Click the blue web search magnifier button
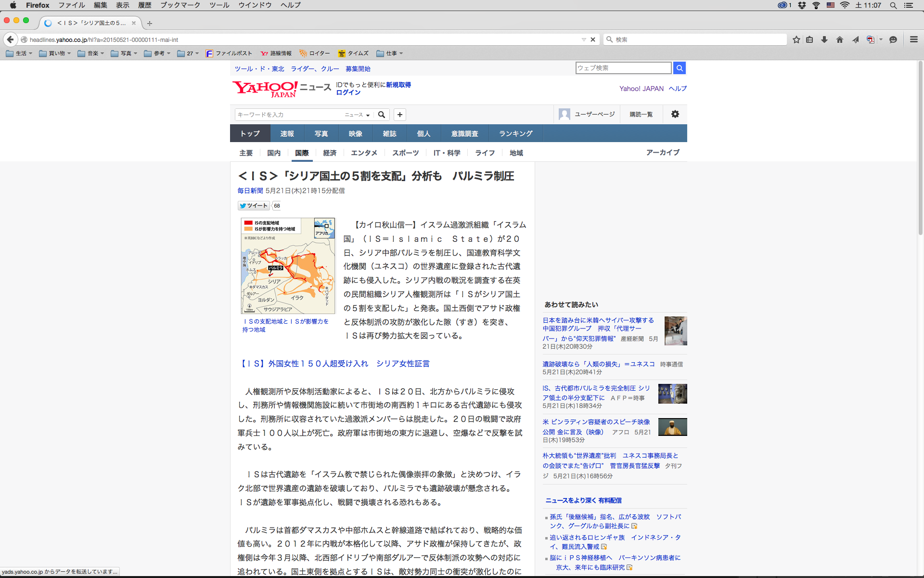 click(x=679, y=68)
